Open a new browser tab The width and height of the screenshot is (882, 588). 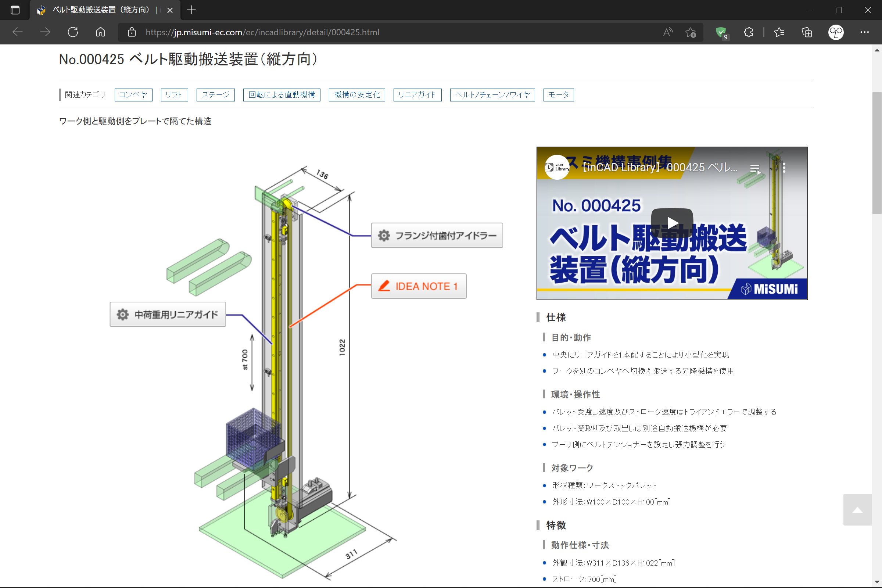coord(191,10)
